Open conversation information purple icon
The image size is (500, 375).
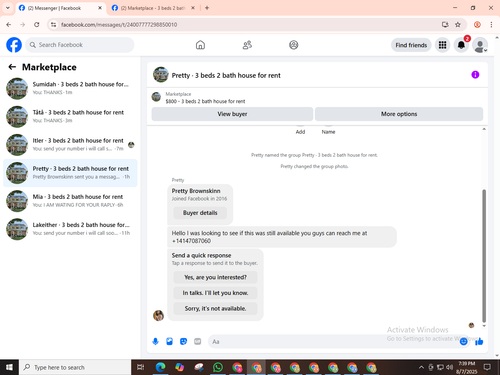475,75
